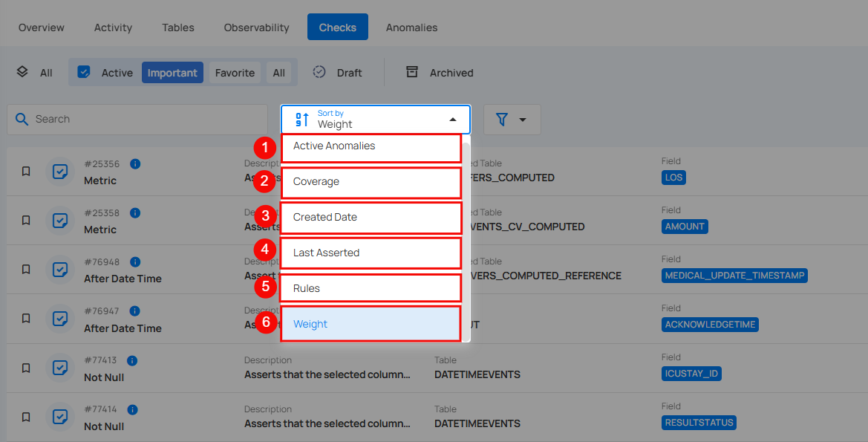The height and width of the screenshot is (442, 868).
Task: Open info icon for check #77414
Action: coord(132,409)
